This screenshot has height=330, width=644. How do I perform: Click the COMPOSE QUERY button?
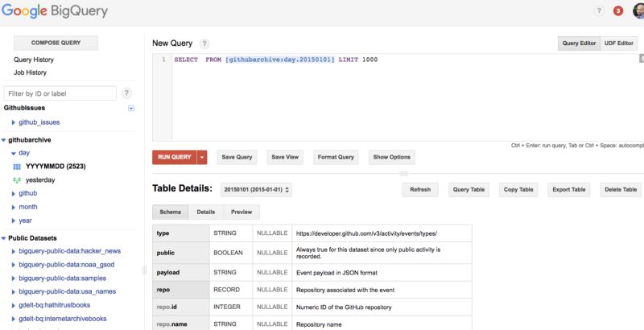56,43
